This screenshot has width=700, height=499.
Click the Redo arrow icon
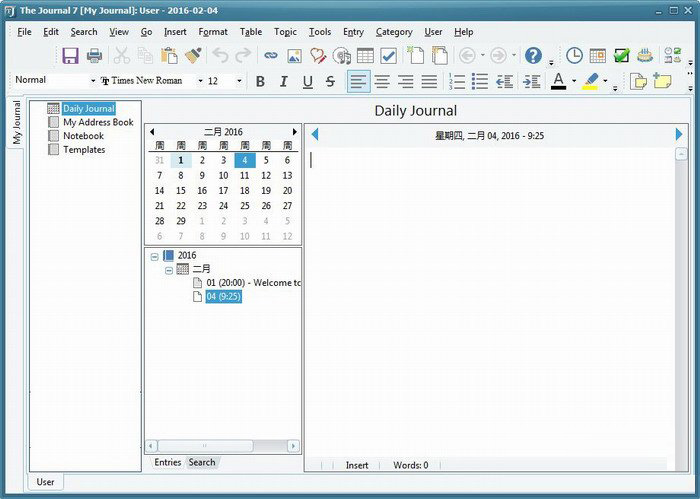pos(243,55)
